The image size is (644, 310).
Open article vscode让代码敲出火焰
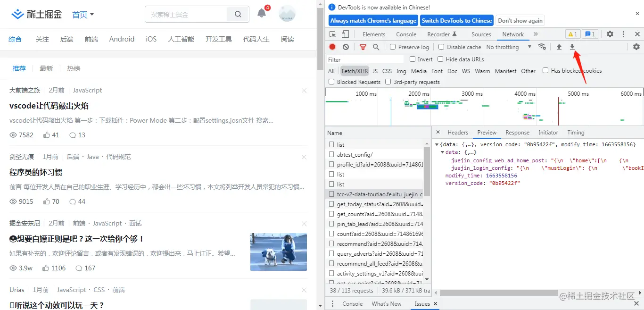point(49,106)
